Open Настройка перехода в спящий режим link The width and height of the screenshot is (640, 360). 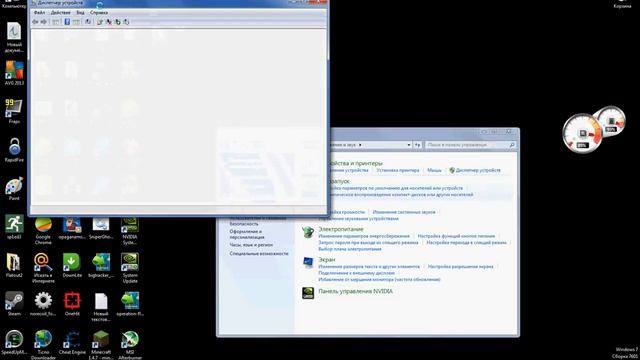[x=467, y=242]
